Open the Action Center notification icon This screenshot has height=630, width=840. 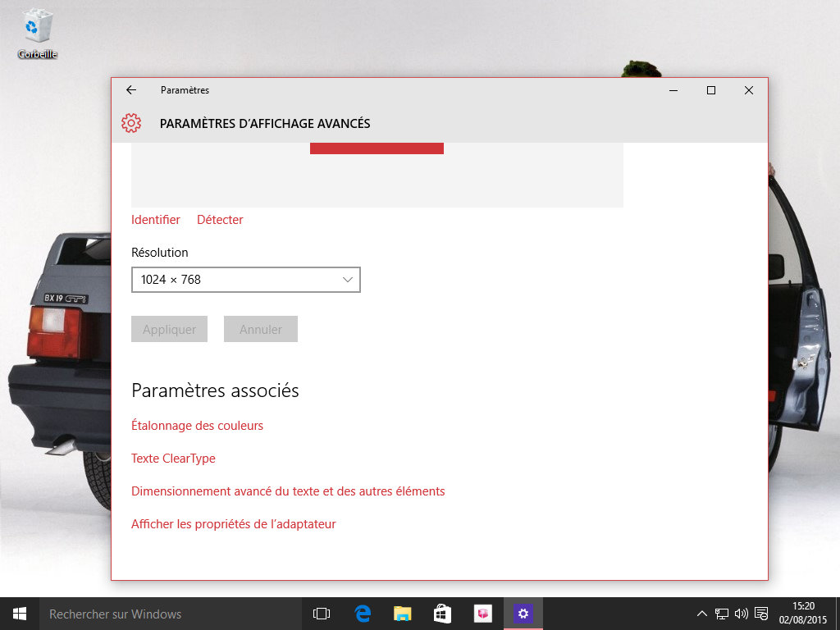click(x=761, y=614)
